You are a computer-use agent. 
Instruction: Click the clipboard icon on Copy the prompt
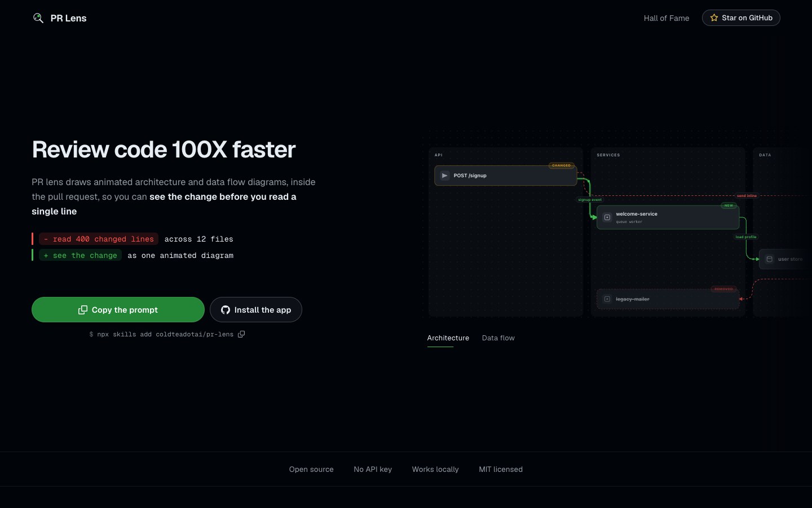tap(83, 310)
